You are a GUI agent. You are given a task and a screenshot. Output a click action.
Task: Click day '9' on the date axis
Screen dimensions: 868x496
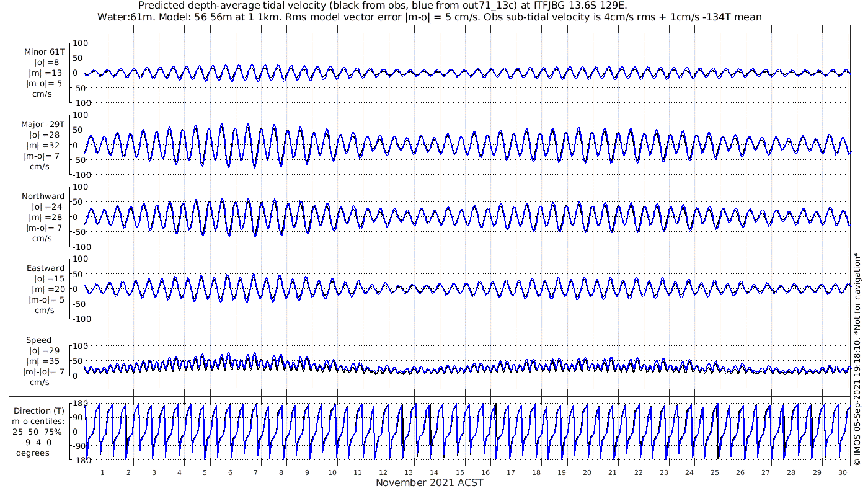pyautogui.click(x=307, y=472)
